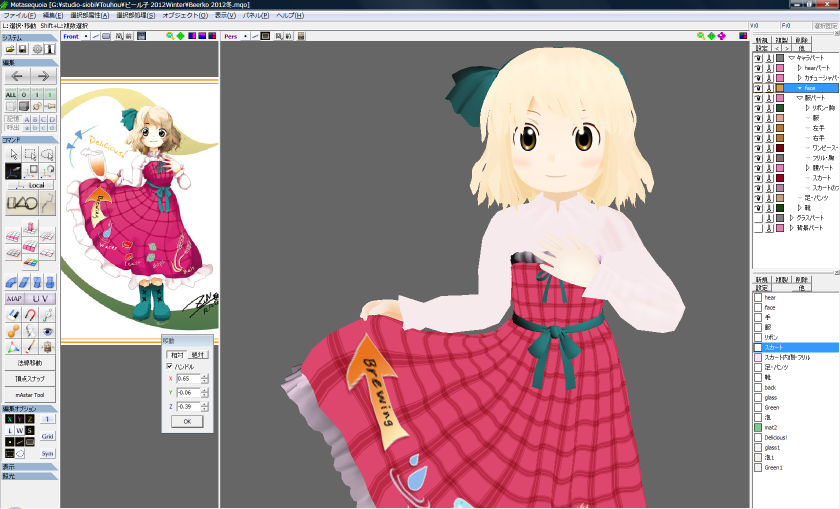
Task: Toggle visibility eye of スカート object
Action: 758,178
